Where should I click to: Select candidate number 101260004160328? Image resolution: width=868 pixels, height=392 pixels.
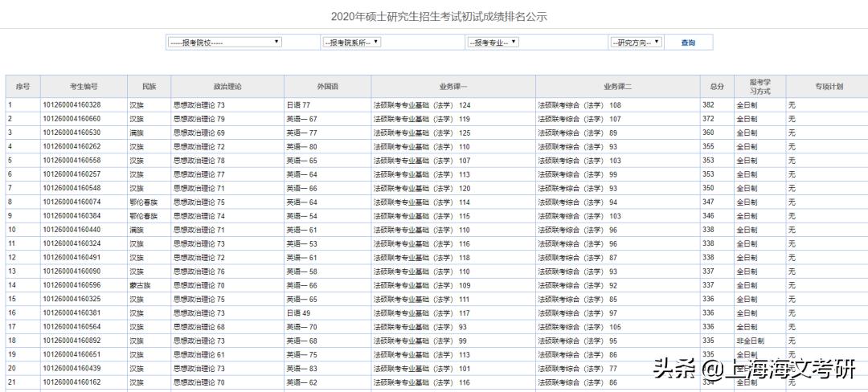tap(72, 105)
